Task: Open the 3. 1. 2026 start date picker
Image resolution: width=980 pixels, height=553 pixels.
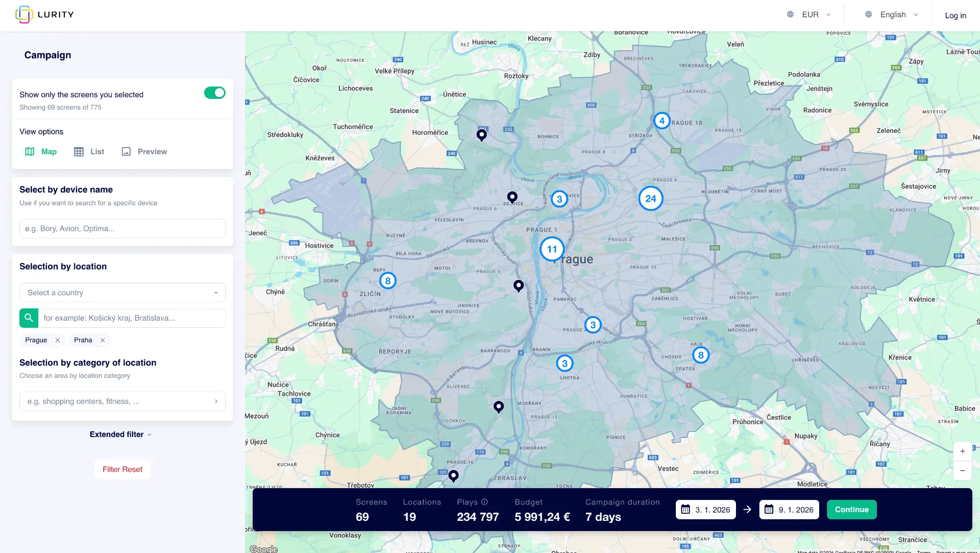Action: coord(706,510)
